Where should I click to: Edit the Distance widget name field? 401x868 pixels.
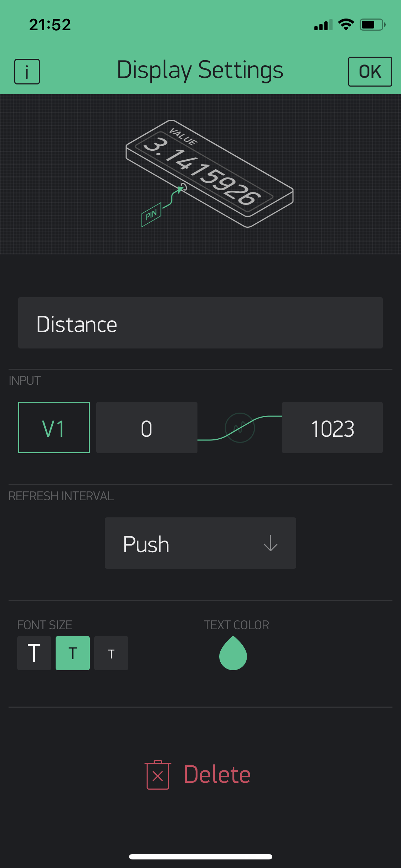(200, 323)
